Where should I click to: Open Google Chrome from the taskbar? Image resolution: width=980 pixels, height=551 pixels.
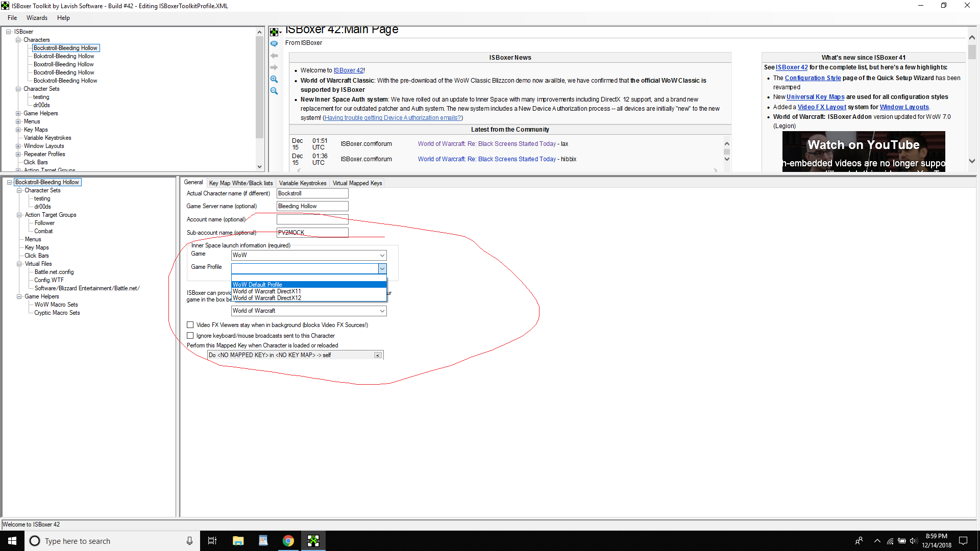tap(288, 541)
